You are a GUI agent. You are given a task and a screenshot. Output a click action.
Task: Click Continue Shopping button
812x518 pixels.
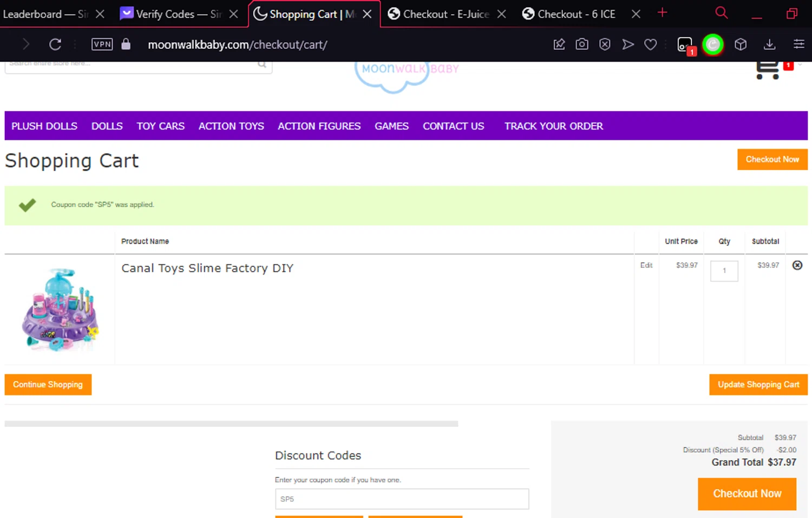(48, 384)
